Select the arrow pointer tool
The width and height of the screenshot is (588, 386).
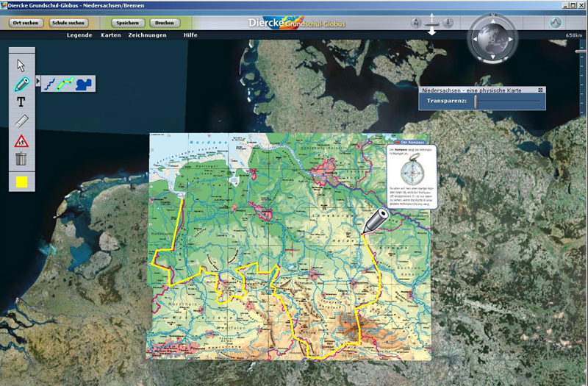click(x=21, y=65)
